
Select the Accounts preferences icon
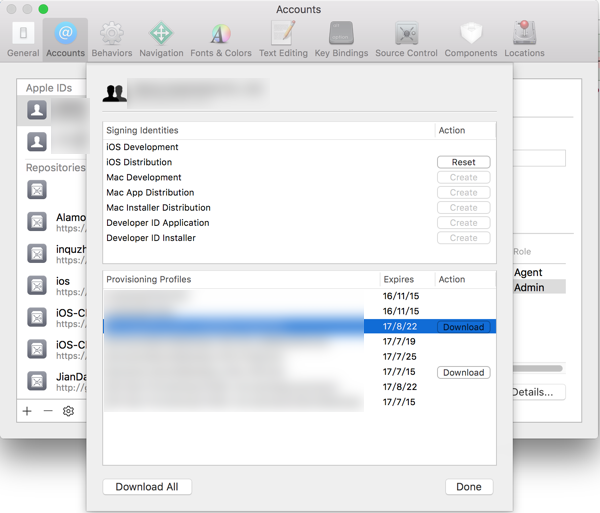pyautogui.click(x=65, y=33)
